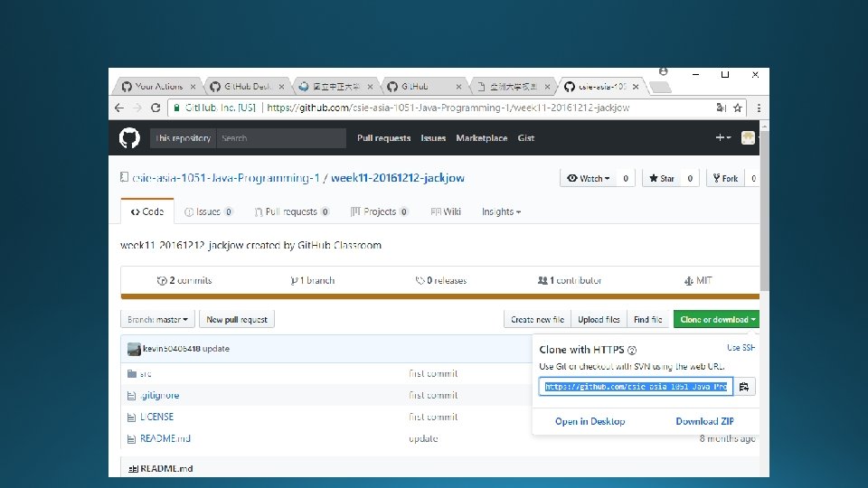Open the Wiki repository tab
This screenshot has height=488, width=868.
pos(446,211)
